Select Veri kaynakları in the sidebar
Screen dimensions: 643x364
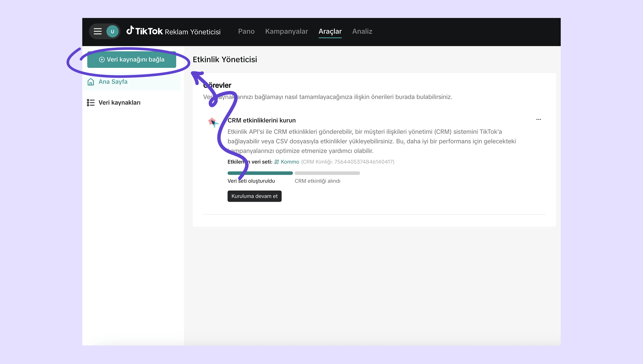tap(119, 103)
